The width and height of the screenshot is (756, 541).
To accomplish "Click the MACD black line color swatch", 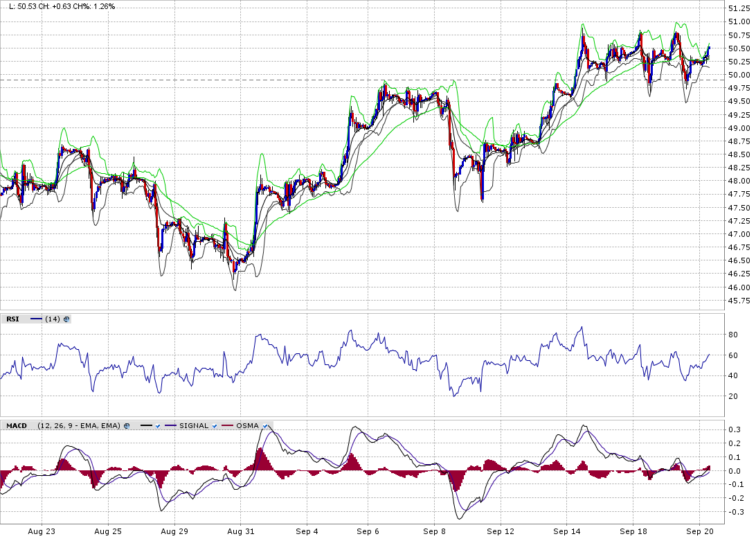I will tap(145, 425).
